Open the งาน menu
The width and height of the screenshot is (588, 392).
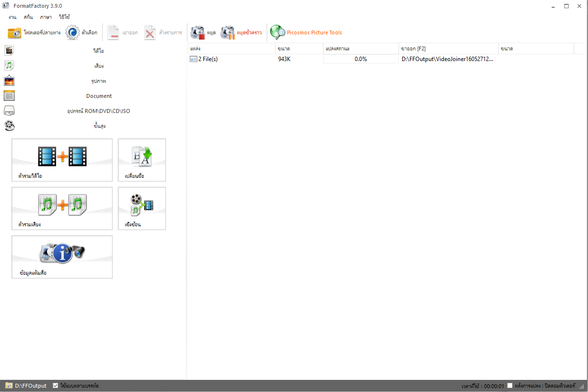[x=12, y=17]
